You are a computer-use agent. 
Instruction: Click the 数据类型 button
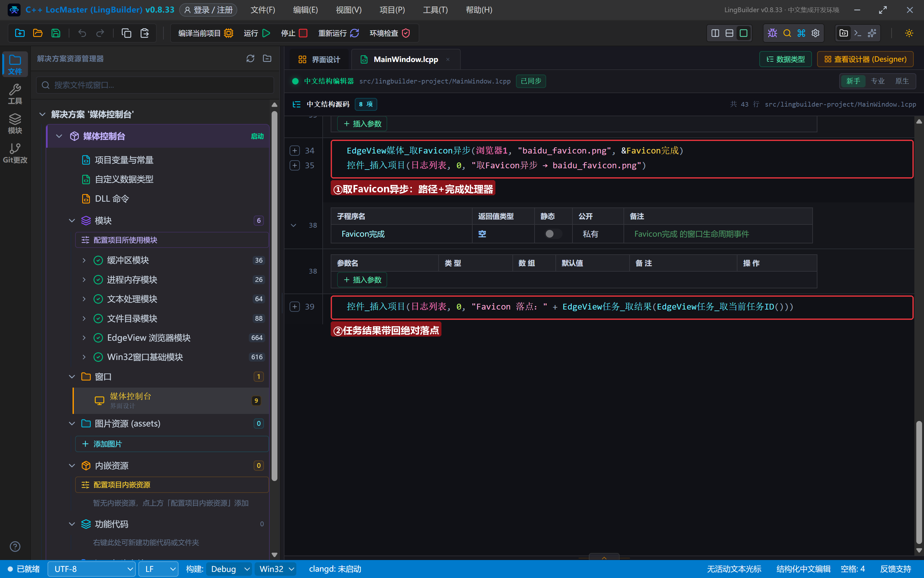[x=785, y=59]
